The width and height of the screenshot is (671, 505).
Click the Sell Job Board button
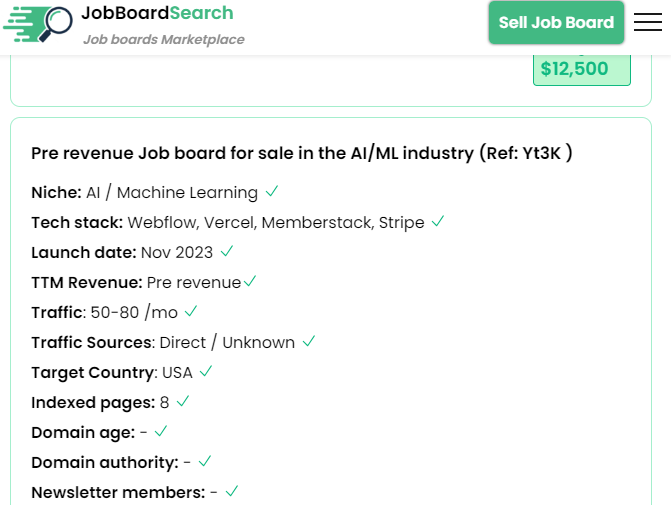556,23
